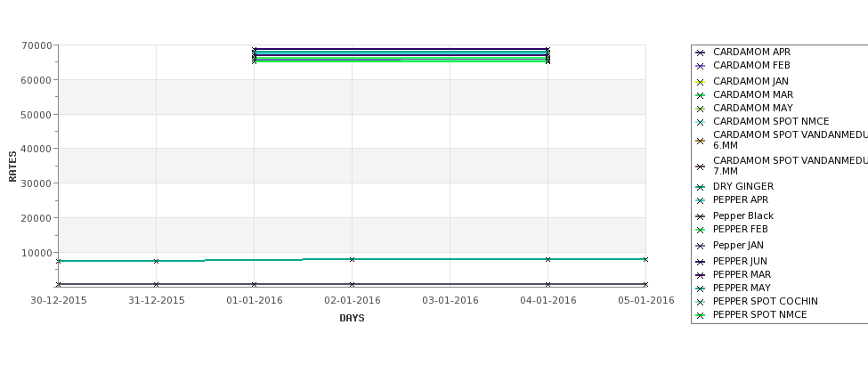The image size is (868, 382).
Task: Select the PEPPER MAY legend entry
Action: coord(742,288)
